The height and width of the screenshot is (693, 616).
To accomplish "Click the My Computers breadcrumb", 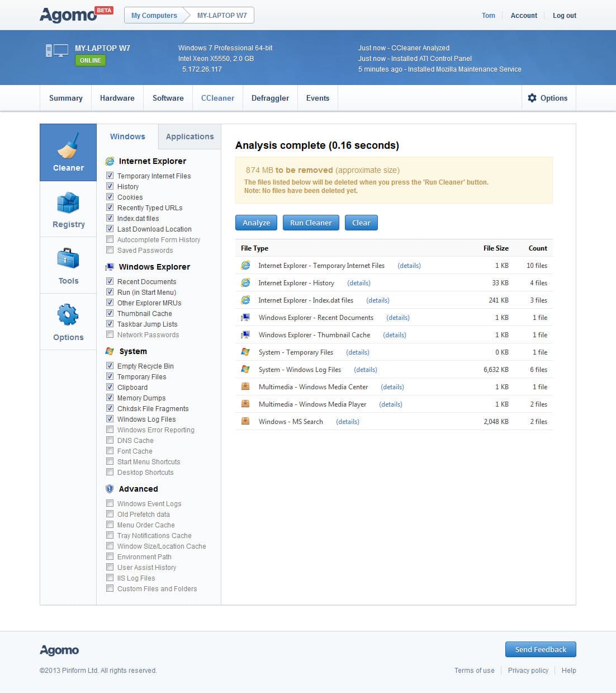I will 154,16.
